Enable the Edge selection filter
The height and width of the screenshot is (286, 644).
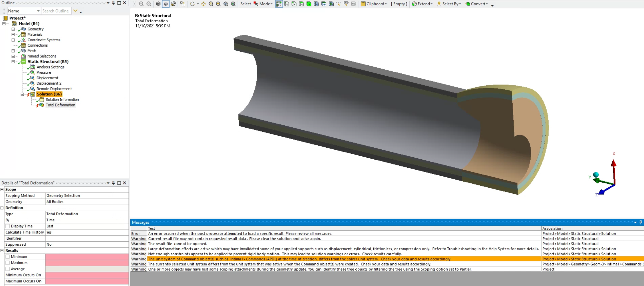294,4
